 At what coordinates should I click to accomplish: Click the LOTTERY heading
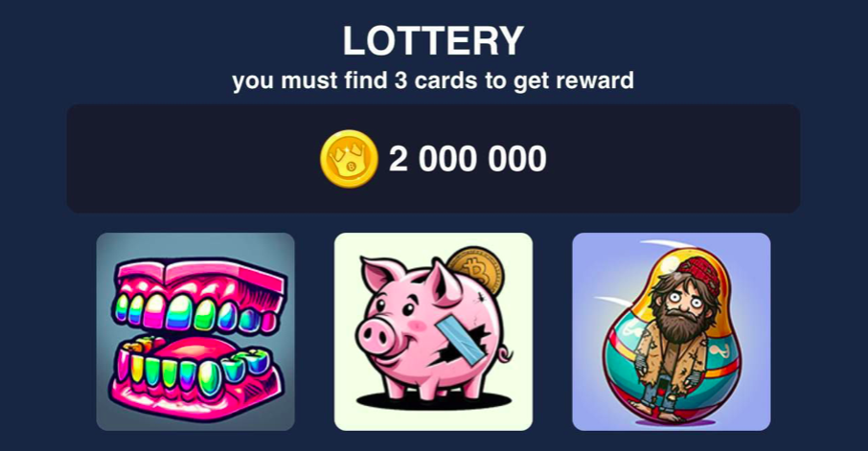click(x=433, y=41)
